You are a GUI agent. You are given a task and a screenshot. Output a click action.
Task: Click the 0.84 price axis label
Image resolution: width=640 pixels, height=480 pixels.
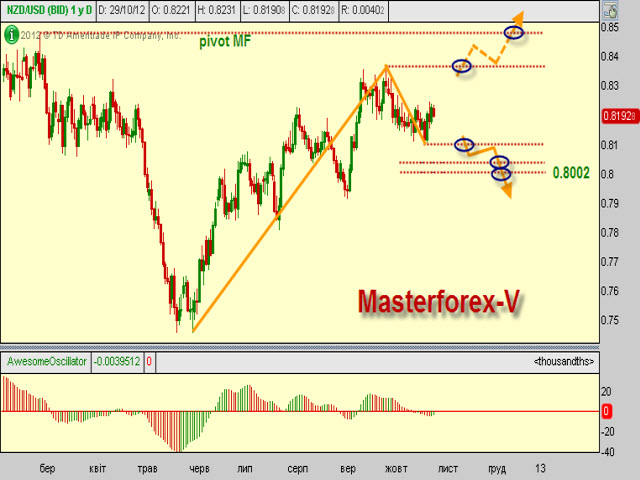click(x=609, y=56)
